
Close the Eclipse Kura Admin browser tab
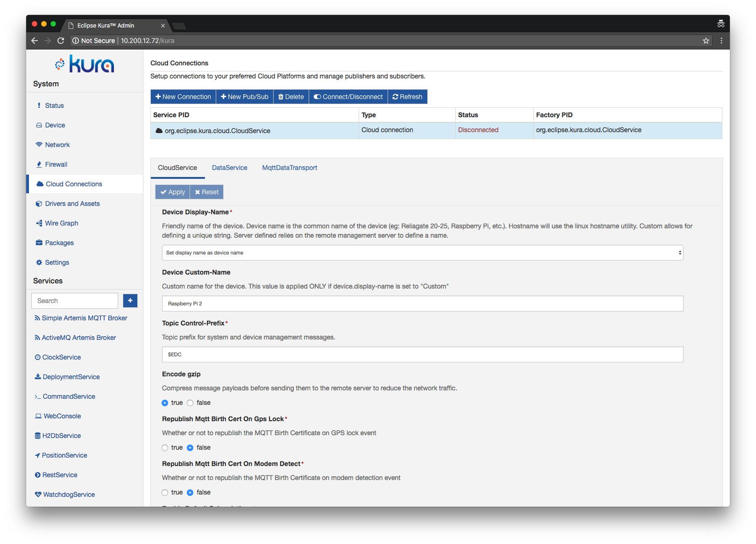[x=163, y=26]
